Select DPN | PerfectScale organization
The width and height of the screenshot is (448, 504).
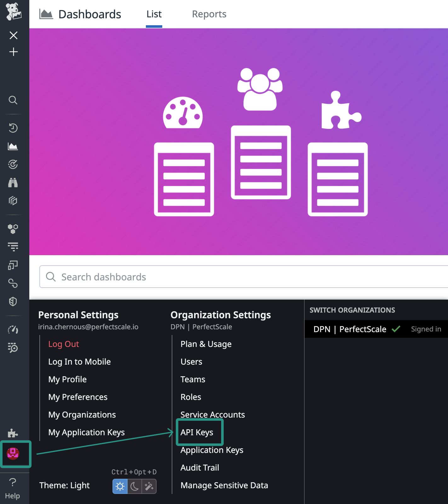click(x=350, y=329)
